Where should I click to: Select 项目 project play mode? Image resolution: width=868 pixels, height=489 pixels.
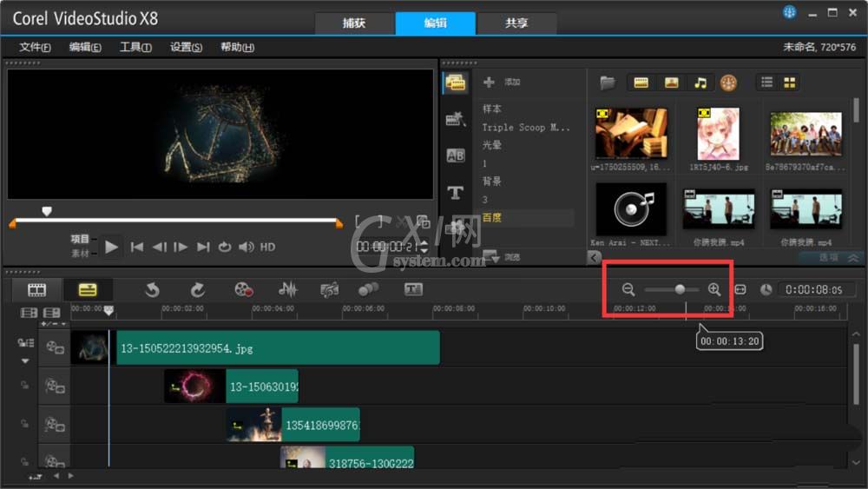80,239
